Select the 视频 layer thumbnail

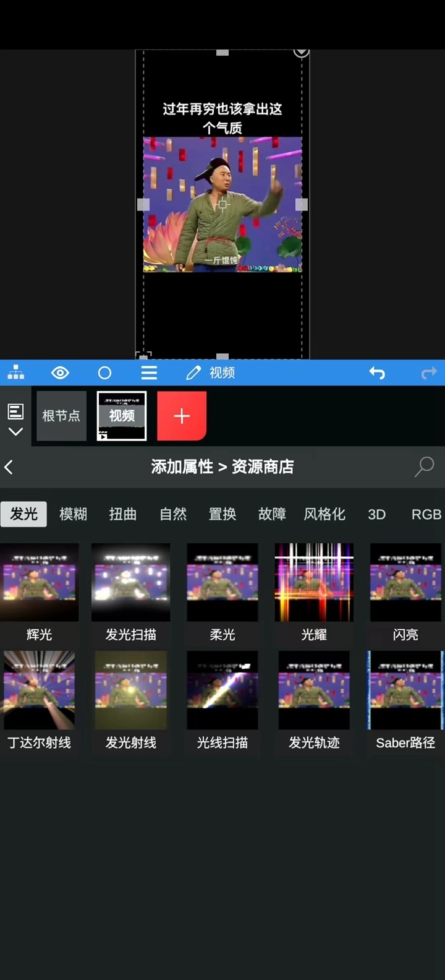point(122,416)
